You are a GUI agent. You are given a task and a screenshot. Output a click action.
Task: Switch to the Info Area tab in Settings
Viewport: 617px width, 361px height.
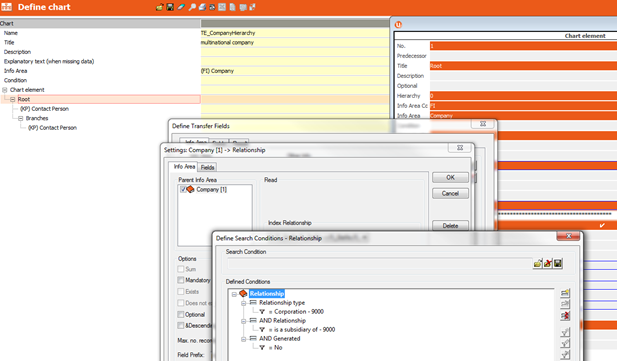(x=184, y=167)
